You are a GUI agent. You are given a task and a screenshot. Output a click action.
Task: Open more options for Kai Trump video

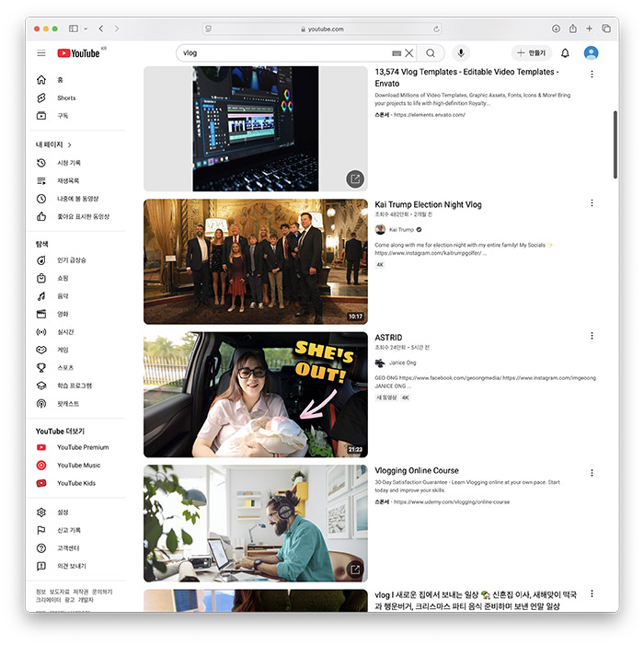coord(592,202)
